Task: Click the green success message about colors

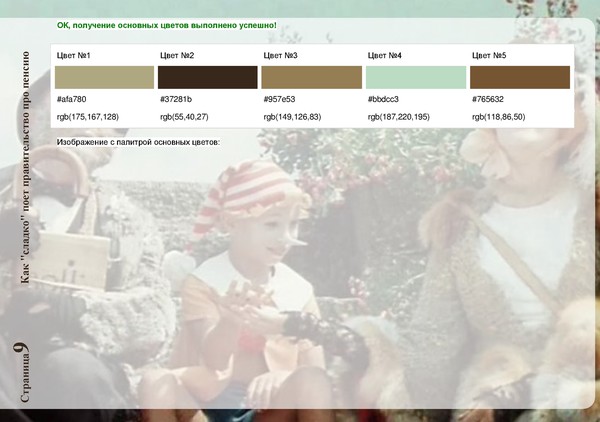Action: click(x=166, y=26)
